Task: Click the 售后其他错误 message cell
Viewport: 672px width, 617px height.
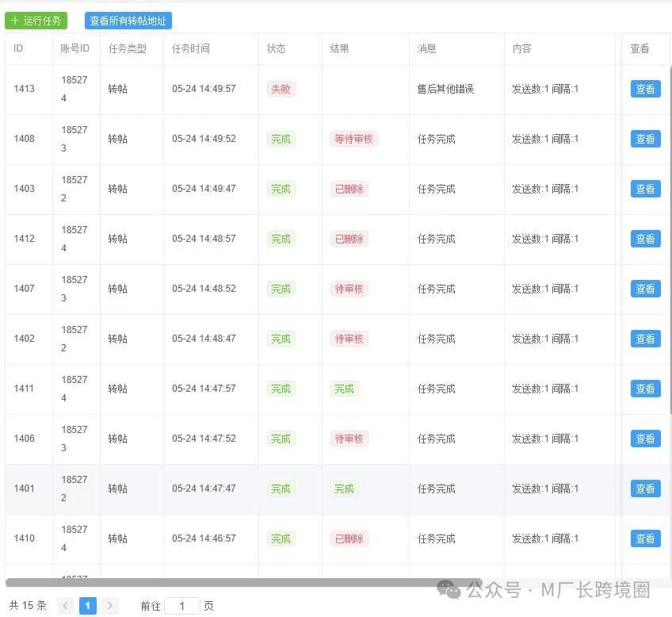Action: [x=445, y=89]
